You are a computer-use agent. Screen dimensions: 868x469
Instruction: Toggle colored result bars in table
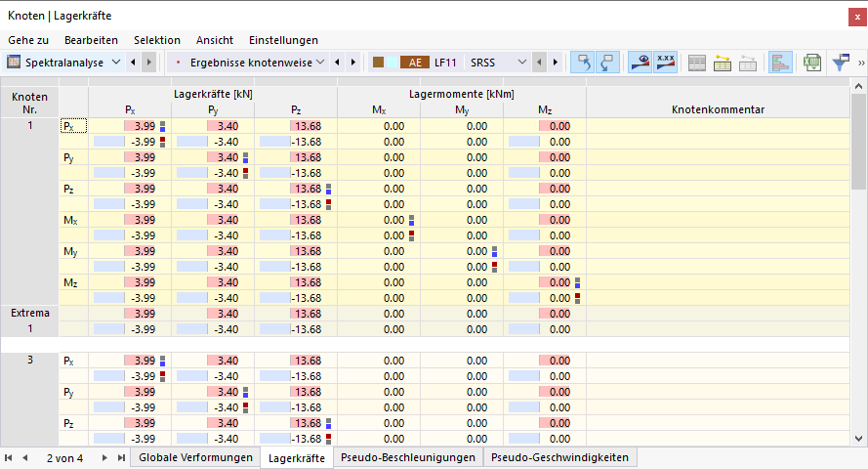780,63
